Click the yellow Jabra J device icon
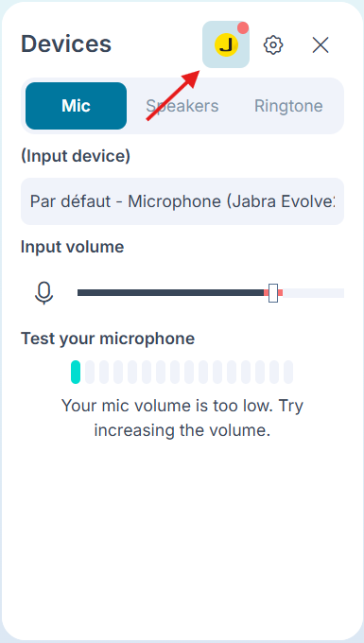The width and height of the screenshot is (364, 643). tap(226, 44)
